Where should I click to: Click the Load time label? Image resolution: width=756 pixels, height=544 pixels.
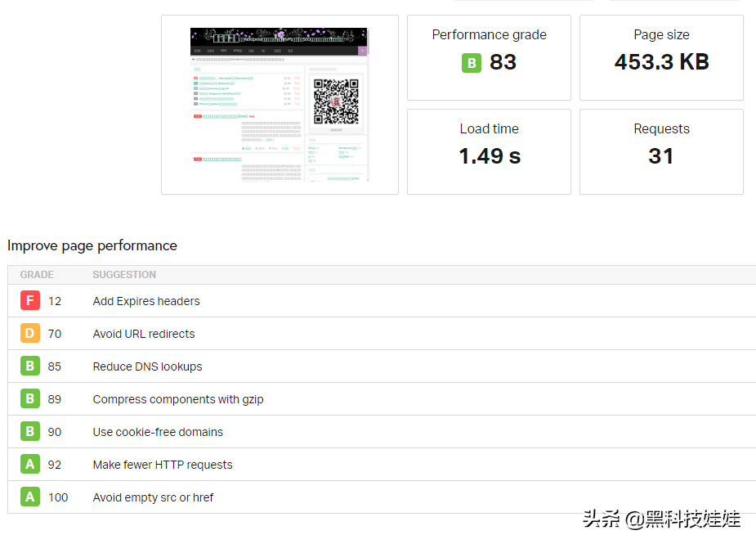tap(489, 129)
